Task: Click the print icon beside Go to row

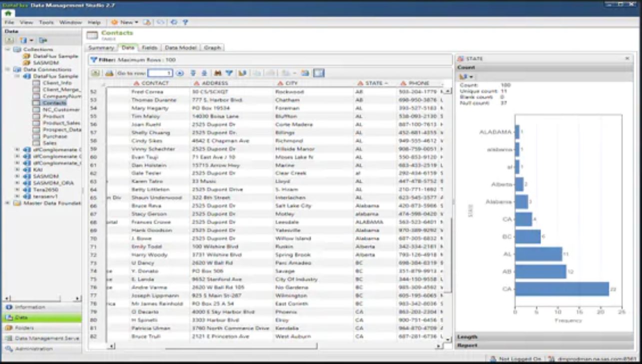Action: [x=109, y=73]
